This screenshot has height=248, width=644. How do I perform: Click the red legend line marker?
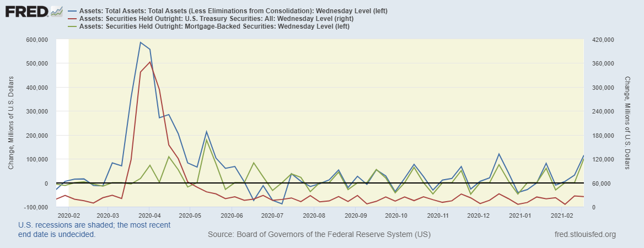[72, 19]
